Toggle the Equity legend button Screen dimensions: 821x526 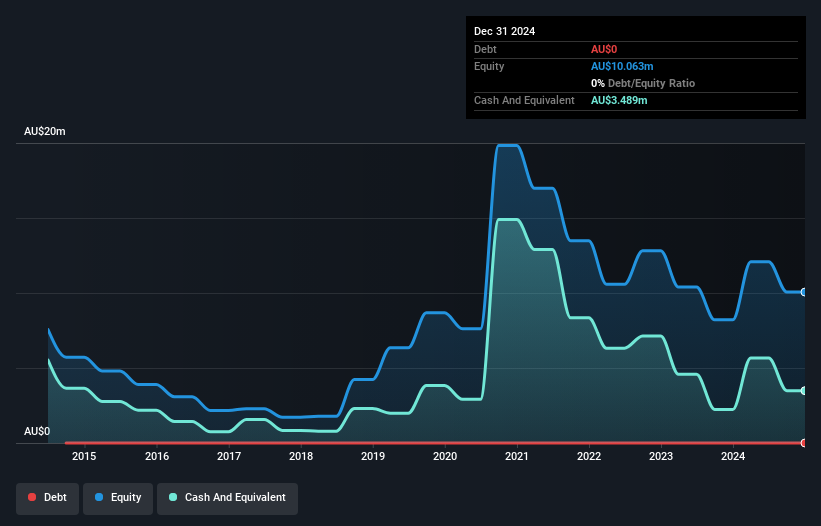[118, 498]
